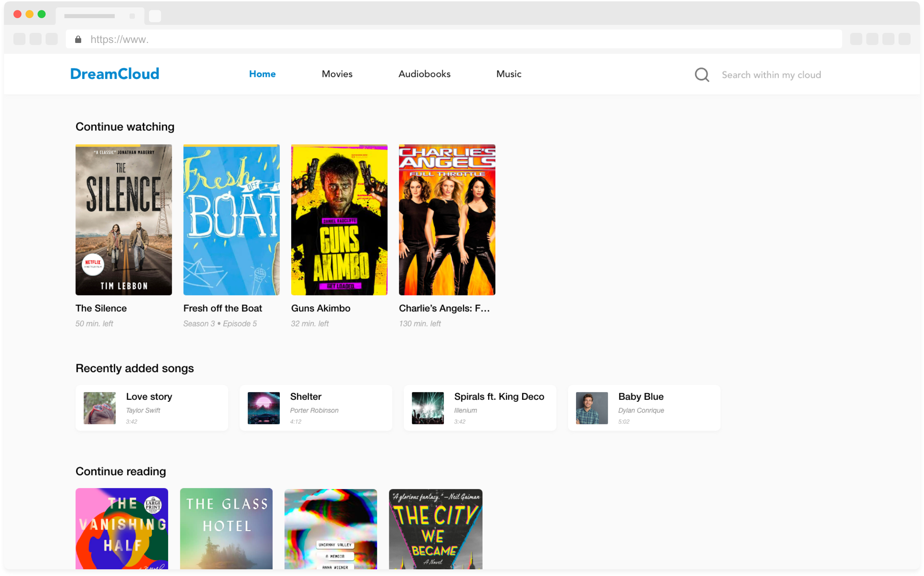Open The City We Became cover

click(435, 529)
